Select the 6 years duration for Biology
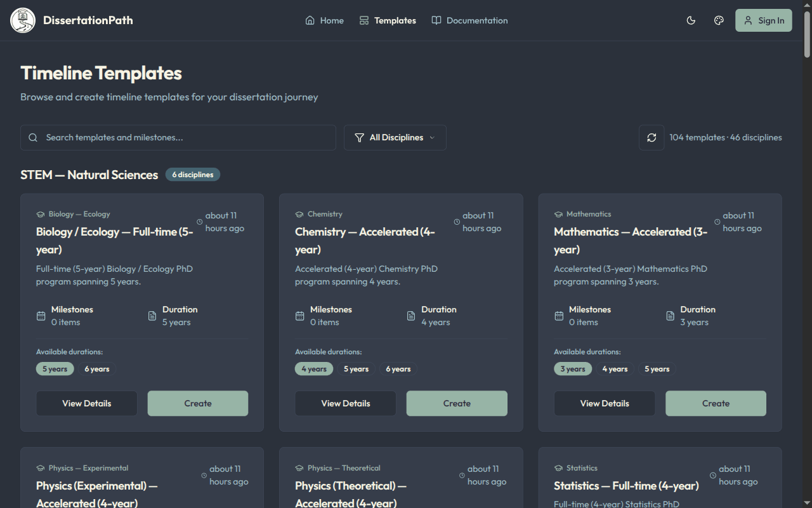Screen dimensions: 812x508 click(x=96, y=368)
